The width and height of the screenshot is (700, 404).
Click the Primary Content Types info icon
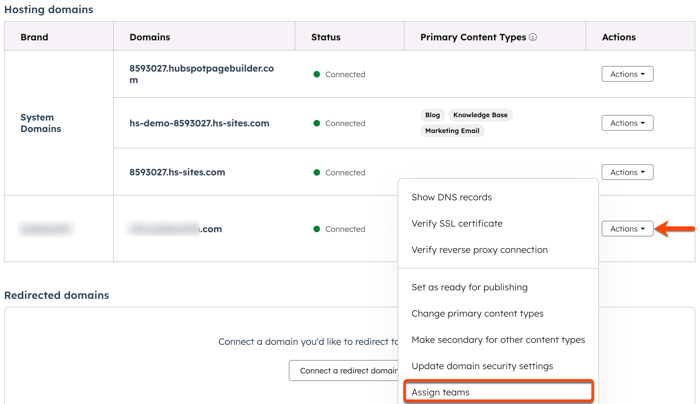533,38
